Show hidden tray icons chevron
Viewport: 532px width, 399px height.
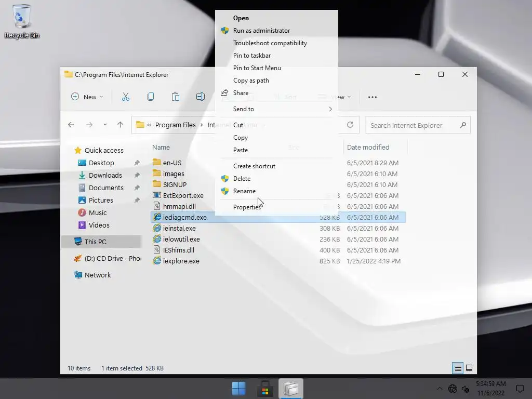(440, 389)
